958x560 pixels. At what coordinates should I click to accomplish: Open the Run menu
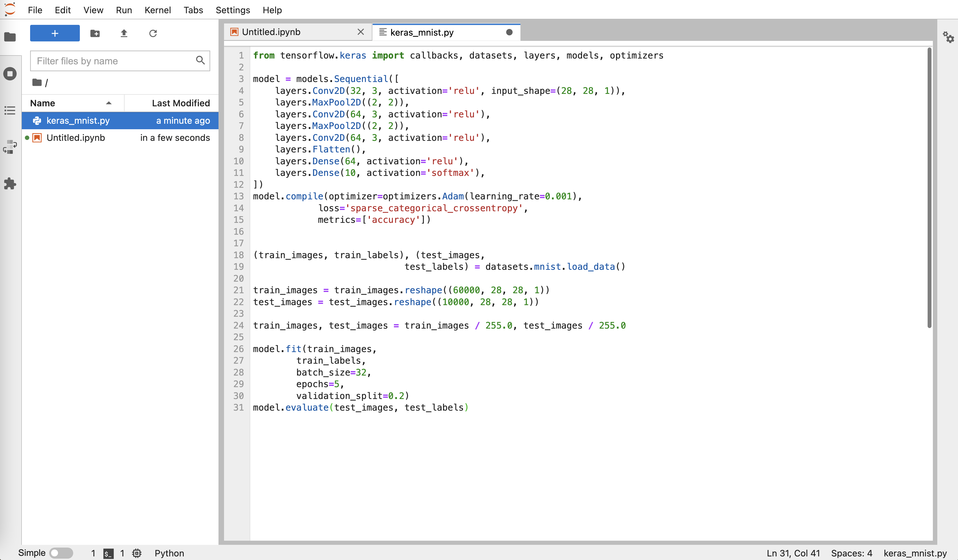click(x=124, y=10)
